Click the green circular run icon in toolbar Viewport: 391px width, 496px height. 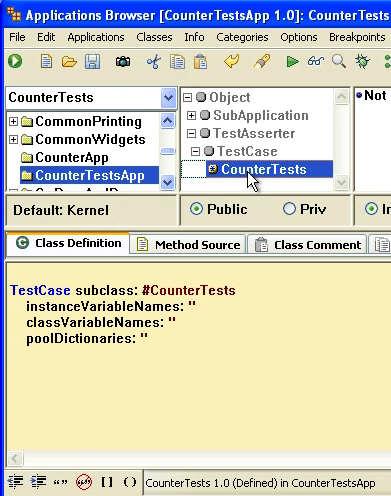point(15,61)
